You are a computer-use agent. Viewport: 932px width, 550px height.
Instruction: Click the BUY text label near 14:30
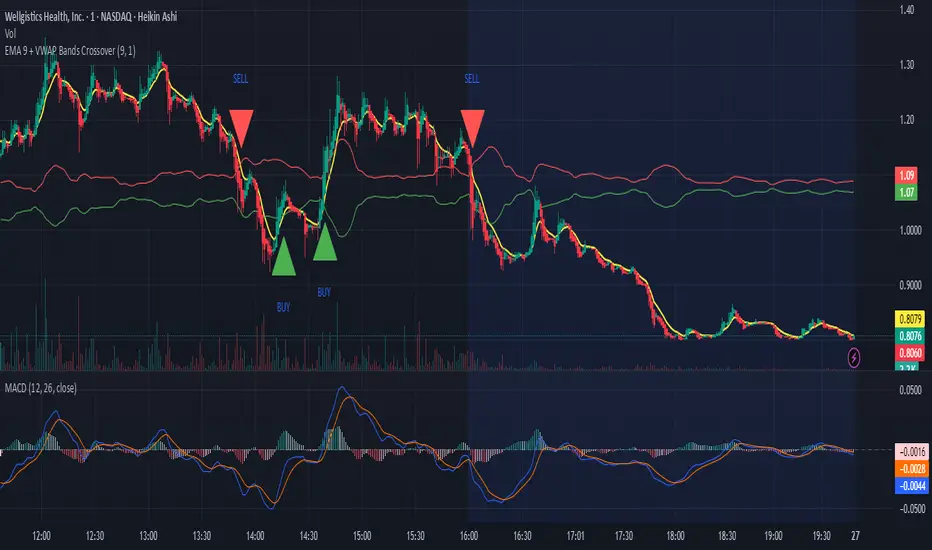324,292
